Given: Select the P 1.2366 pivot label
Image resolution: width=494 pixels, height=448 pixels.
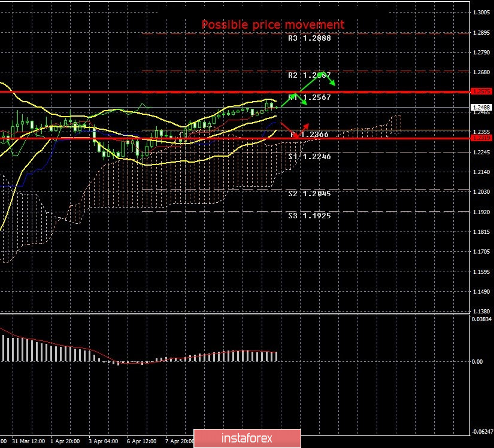Looking at the screenshot, I should pos(310,135).
